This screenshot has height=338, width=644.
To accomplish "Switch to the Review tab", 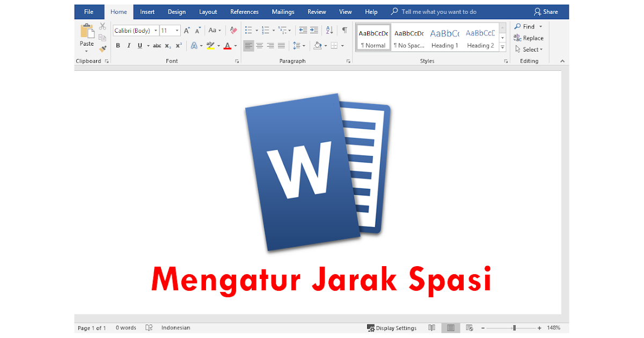I will coord(317,12).
